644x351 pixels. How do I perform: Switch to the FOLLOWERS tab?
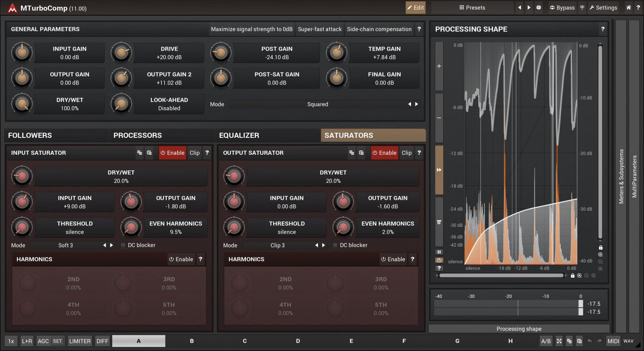pyautogui.click(x=56, y=135)
